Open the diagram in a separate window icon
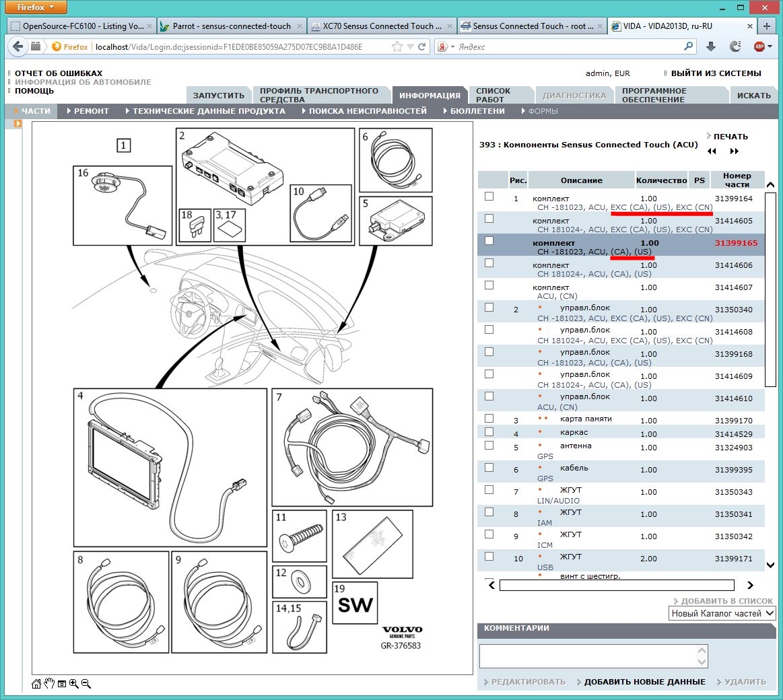This screenshot has height=700, width=783. coord(62,684)
